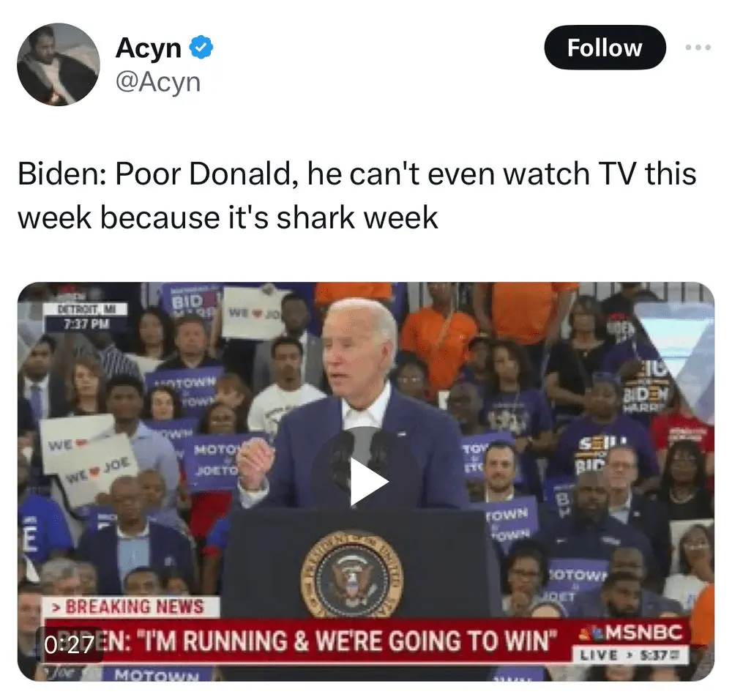
Task: Click the Detroit, MI 7:37 PM time label
Action: (86, 316)
